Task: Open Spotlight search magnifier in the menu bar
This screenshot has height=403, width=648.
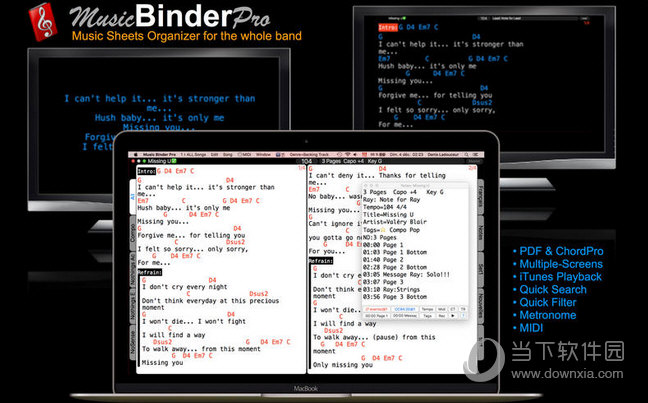Action: (467, 154)
